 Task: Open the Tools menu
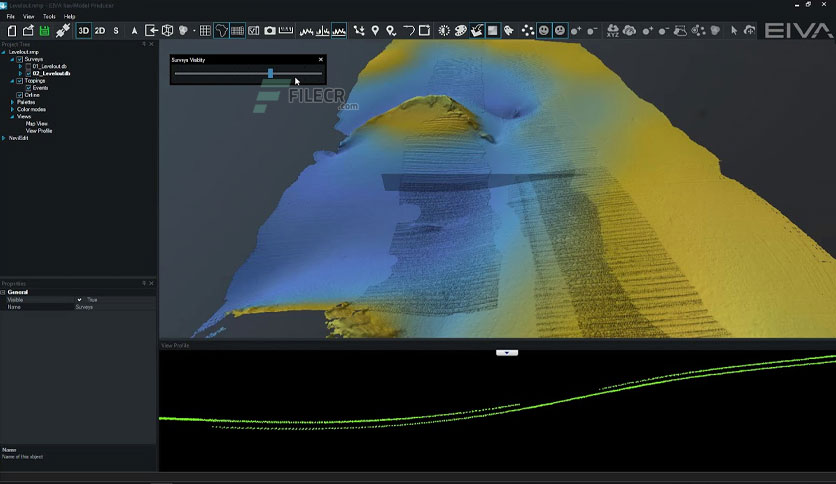[49, 17]
